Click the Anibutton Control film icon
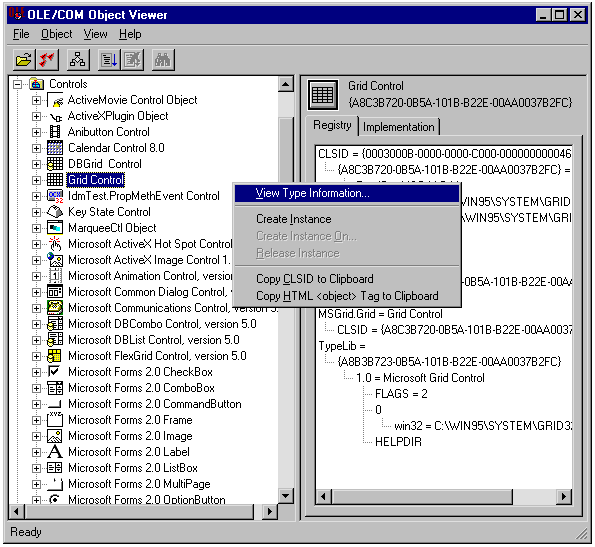 [x=55, y=132]
